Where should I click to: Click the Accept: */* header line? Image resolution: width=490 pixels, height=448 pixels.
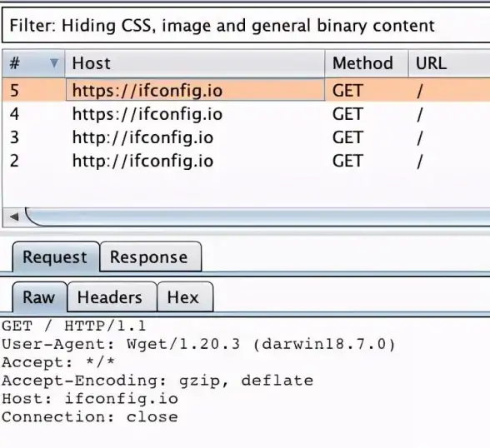[x=58, y=362]
